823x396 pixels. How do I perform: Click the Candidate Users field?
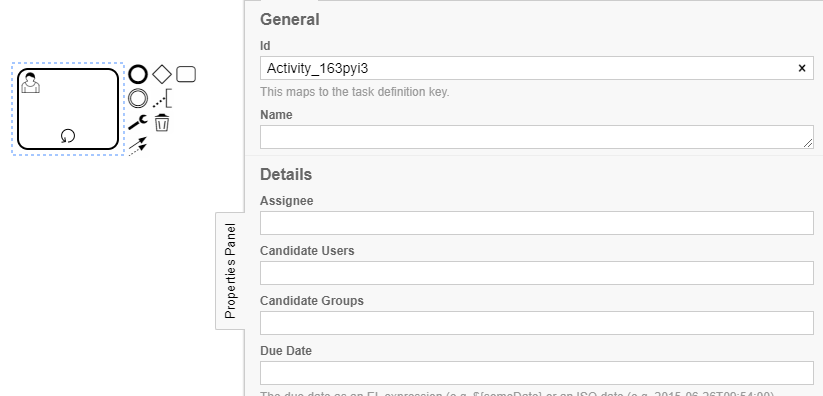coord(536,273)
